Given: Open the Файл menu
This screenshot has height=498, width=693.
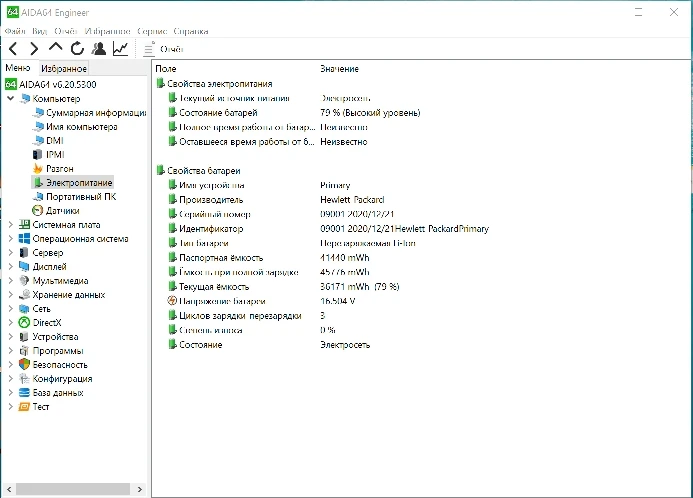Looking at the screenshot, I should (x=15, y=31).
